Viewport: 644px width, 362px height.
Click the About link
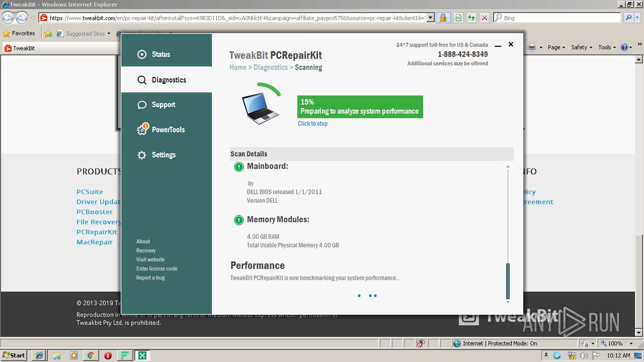pyautogui.click(x=143, y=241)
